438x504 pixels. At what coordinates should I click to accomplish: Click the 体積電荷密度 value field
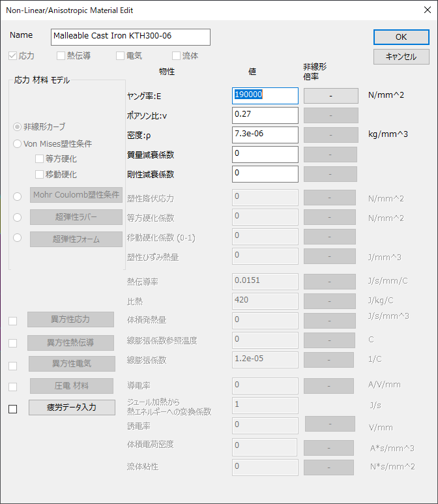(x=265, y=447)
